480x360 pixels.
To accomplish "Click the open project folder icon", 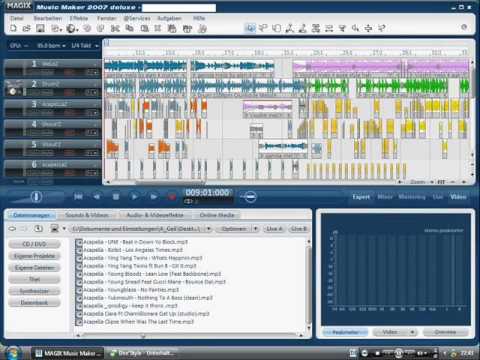I will coord(26,28).
